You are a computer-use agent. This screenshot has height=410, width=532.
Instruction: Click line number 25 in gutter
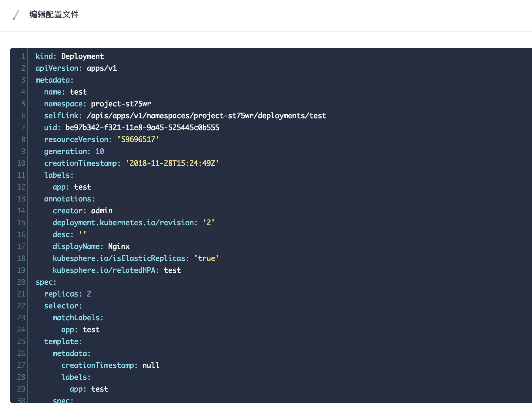tap(21, 341)
